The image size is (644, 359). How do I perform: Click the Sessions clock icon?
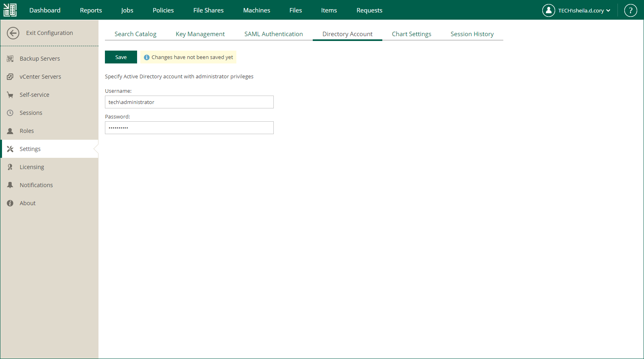(10, 113)
